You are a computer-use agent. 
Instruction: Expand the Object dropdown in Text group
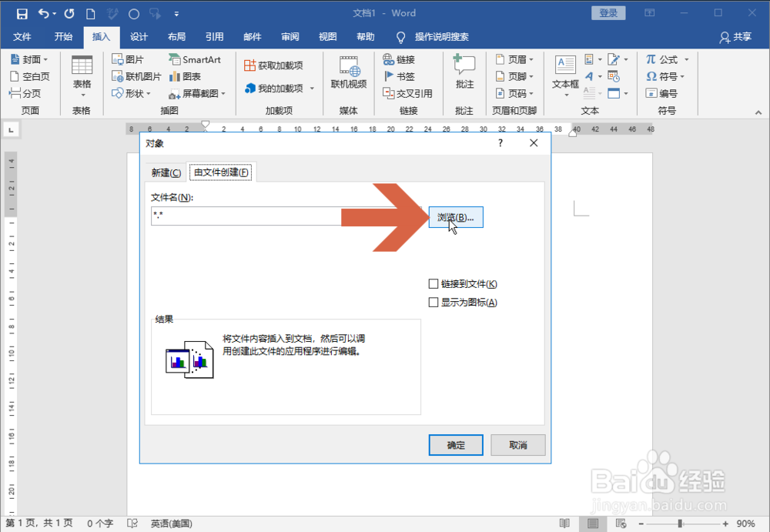[625, 93]
